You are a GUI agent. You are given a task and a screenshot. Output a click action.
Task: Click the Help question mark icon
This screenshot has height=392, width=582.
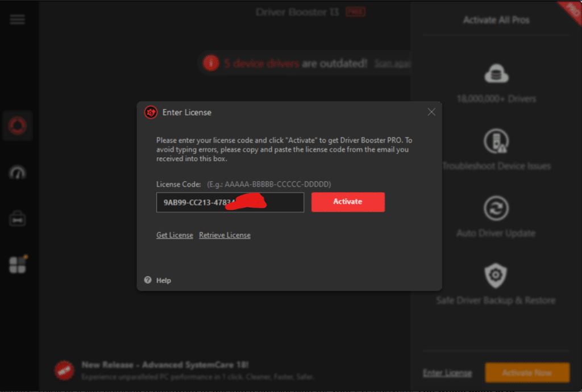pos(148,280)
